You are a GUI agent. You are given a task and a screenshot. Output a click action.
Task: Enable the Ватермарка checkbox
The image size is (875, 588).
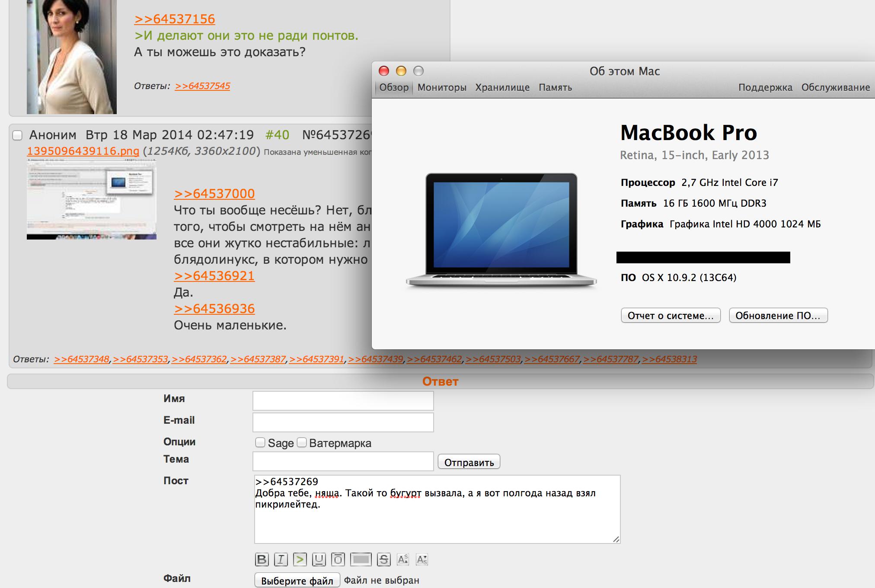coord(302,442)
